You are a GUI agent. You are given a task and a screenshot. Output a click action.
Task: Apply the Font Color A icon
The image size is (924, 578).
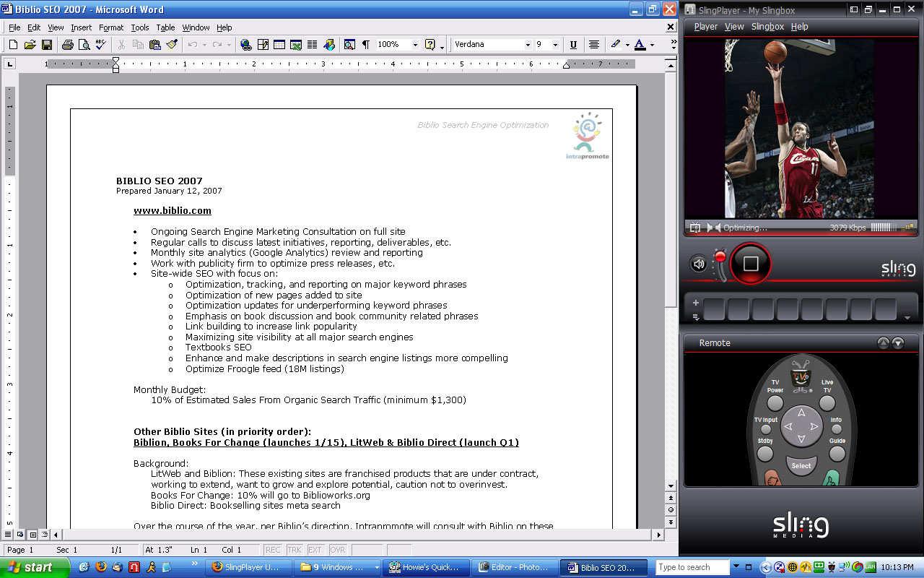[640, 45]
